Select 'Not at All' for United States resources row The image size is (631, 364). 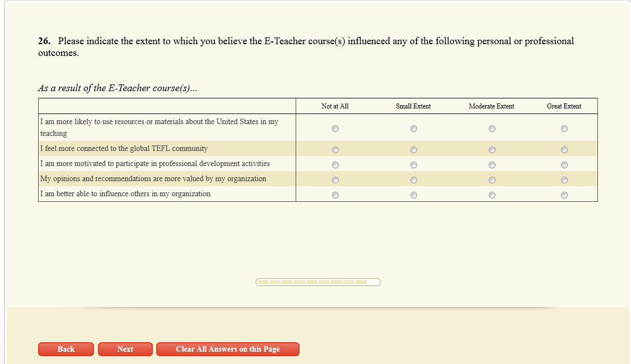[335, 129]
